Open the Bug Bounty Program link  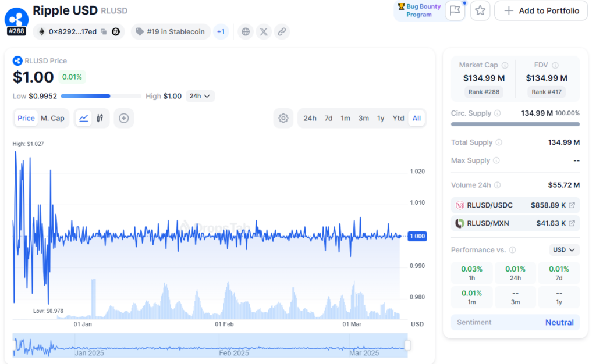pyautogui.click(x=424, y=10)
